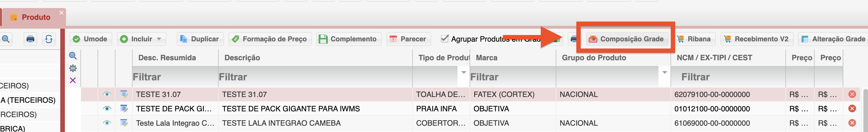The height and width of the screenshot is (132, 868).
Task: Switch to the Produto tab
Action: point(36,17)
